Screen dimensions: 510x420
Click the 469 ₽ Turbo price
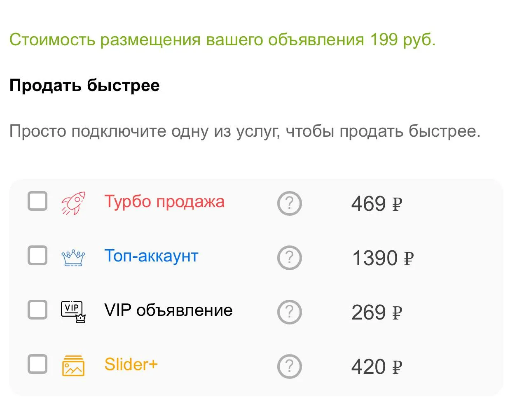pos(377,204)
